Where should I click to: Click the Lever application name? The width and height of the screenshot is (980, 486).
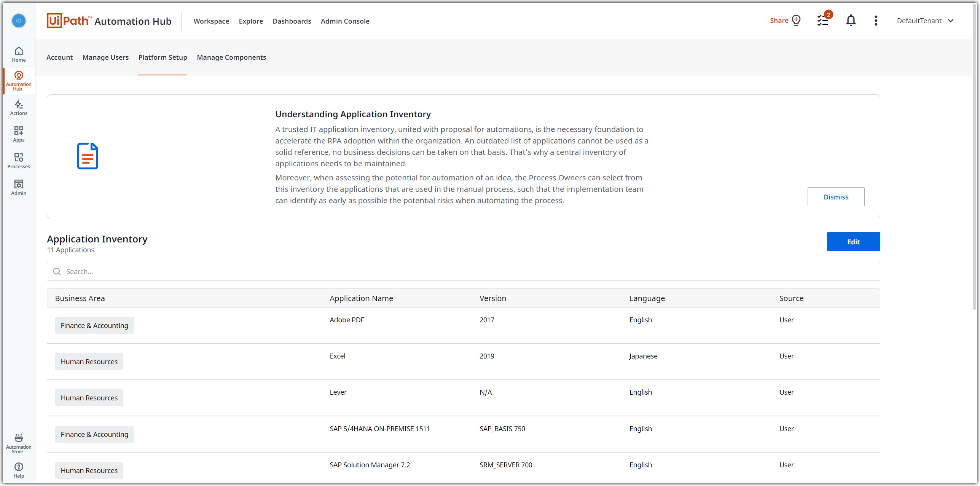[x=338, y=392]
